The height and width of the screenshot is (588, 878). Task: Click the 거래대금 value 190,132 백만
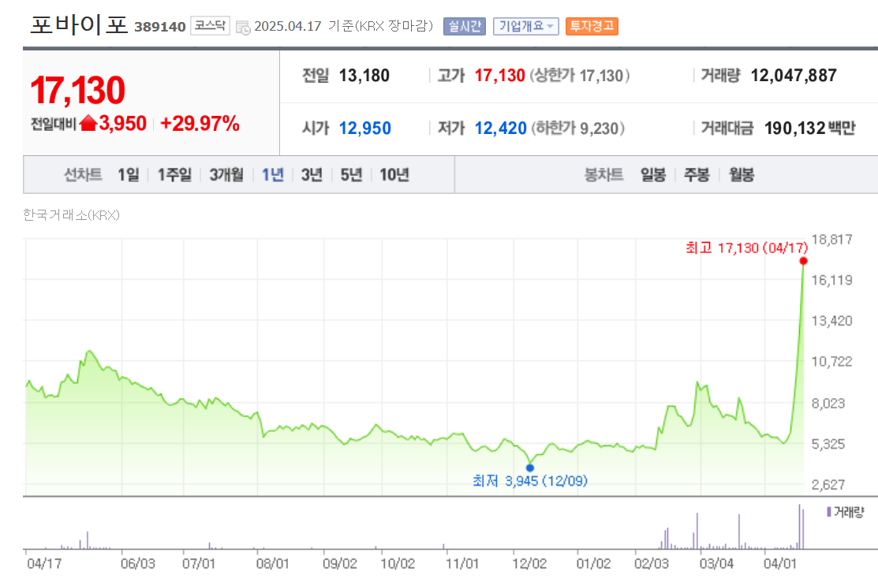point(809,128)
